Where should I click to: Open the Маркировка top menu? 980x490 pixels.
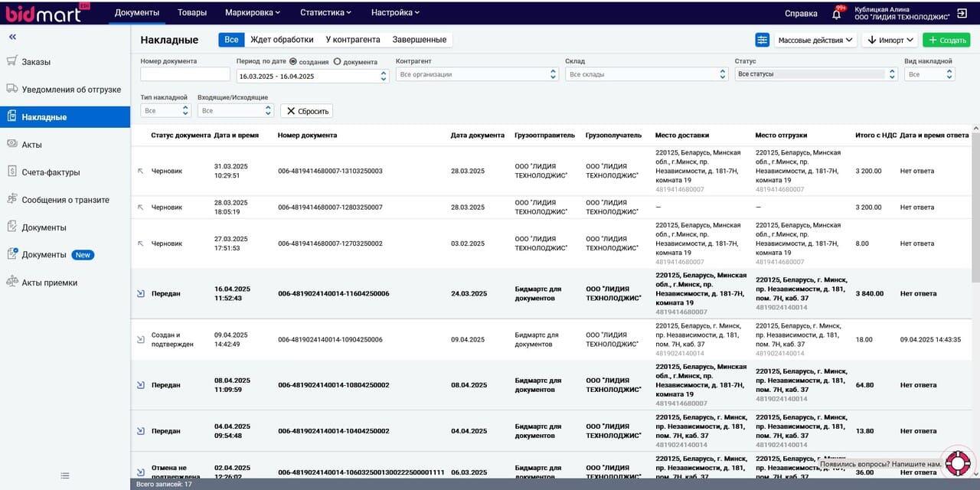coord(253,12)
